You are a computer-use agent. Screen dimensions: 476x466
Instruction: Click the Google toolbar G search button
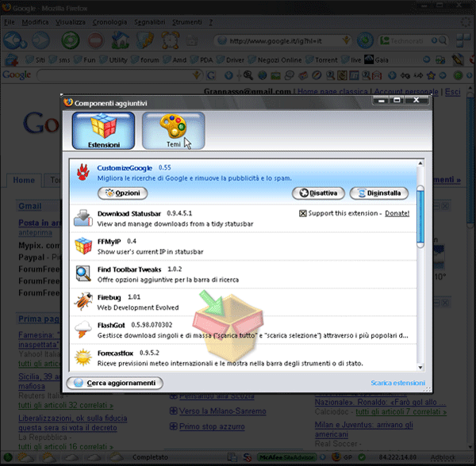point(211,75)
